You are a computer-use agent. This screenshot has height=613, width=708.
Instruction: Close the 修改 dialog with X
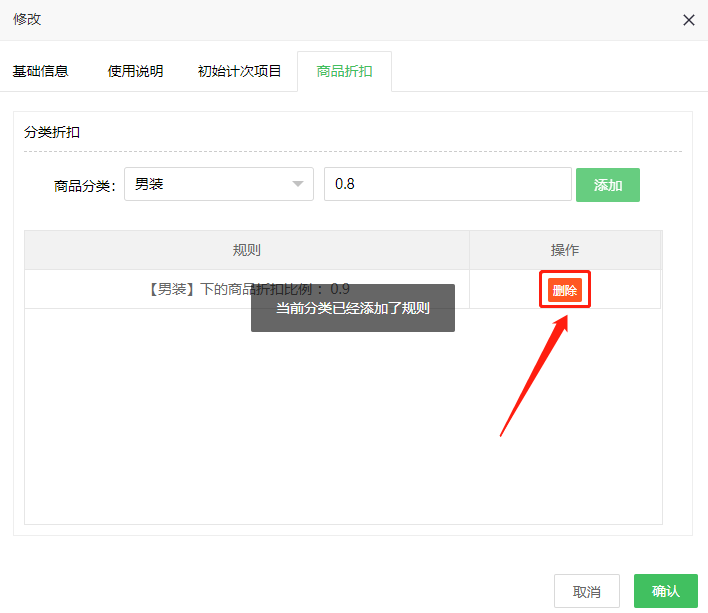[688, 20]
